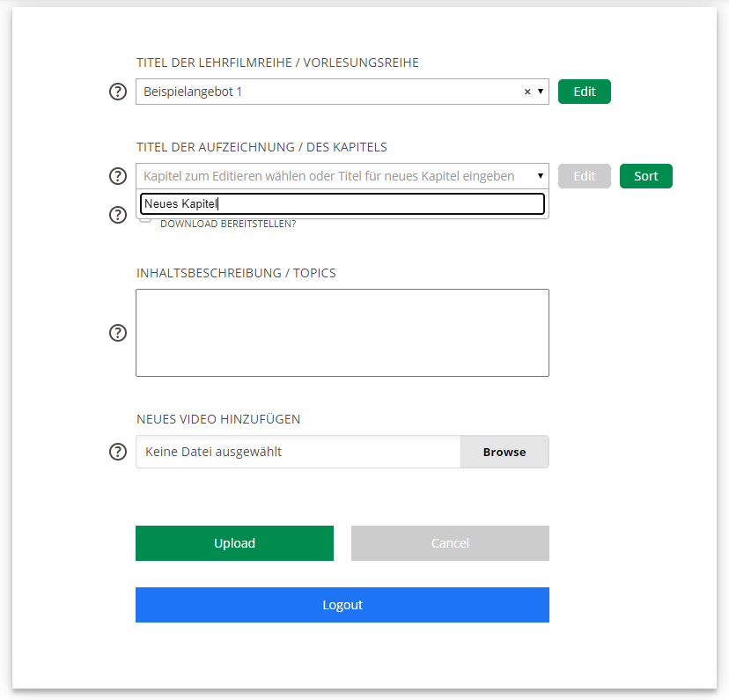Viewport: 729px width, 700px height.
Task: Expand the Lehrfilmreihe dropdown arrow
Action: [540, 92]
